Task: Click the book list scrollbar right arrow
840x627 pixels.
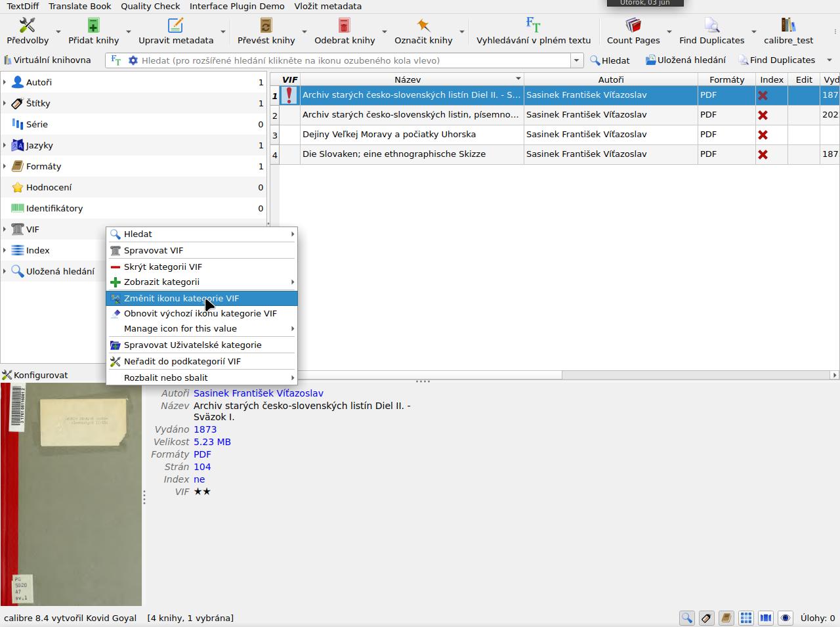Action: [834, 375]
